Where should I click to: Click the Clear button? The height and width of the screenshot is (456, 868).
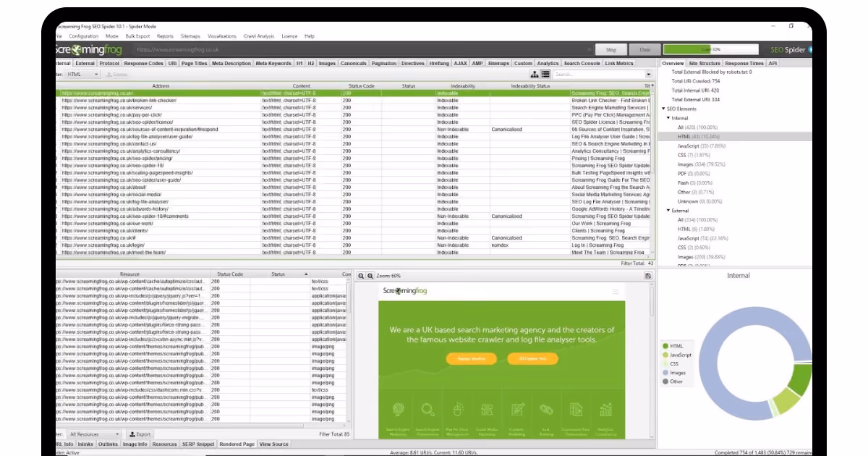[644, 50]
